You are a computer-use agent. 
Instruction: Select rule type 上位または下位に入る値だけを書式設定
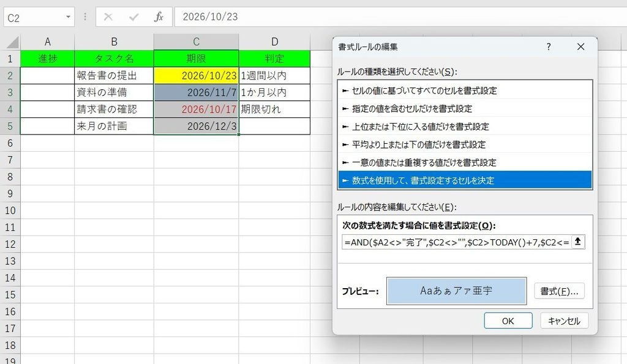pyautogui.click(x=465, y=127)
